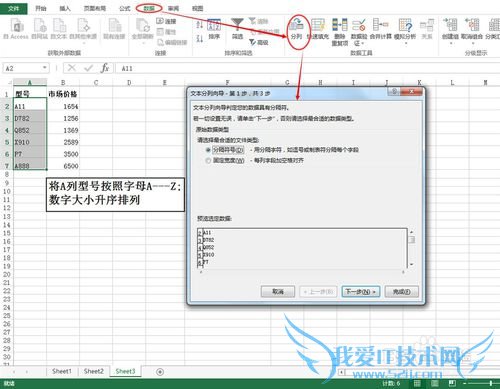Click cell containing 1654
The width and height of the screenshot is (500, 389).
tap(63, 106)
